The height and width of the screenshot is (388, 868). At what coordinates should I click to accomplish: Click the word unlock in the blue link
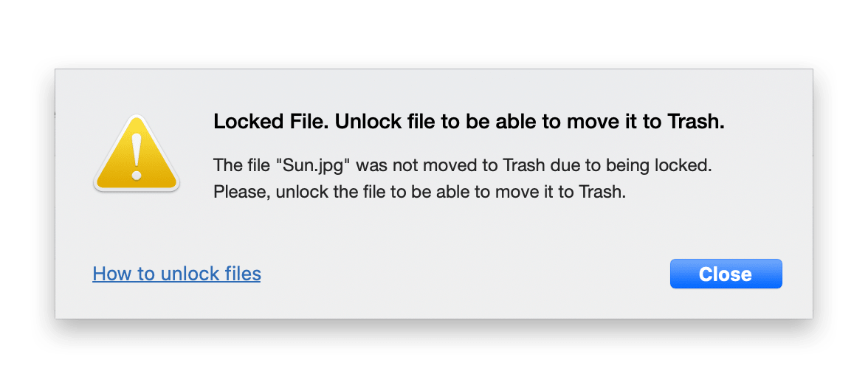187,274
